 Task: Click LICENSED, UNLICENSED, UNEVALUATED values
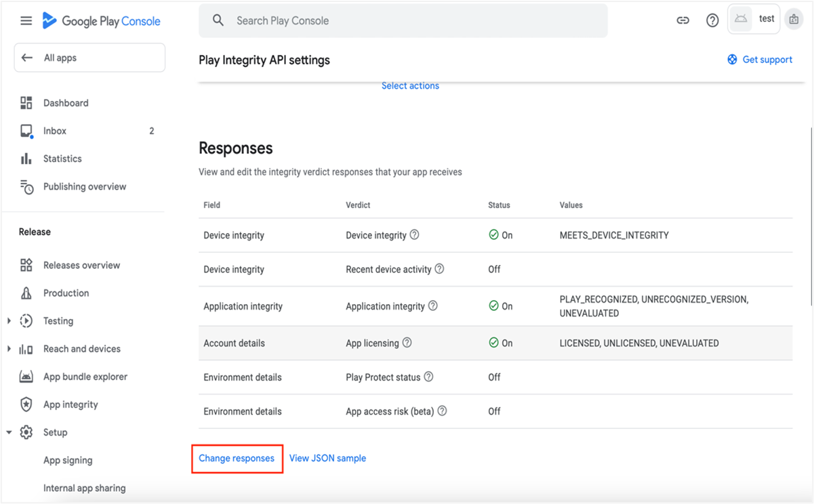point(639,343)
